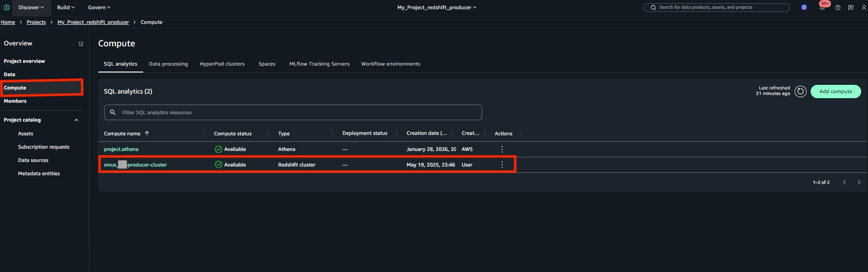
Task: Open the help question mark icon
Action: pos(838,7)
